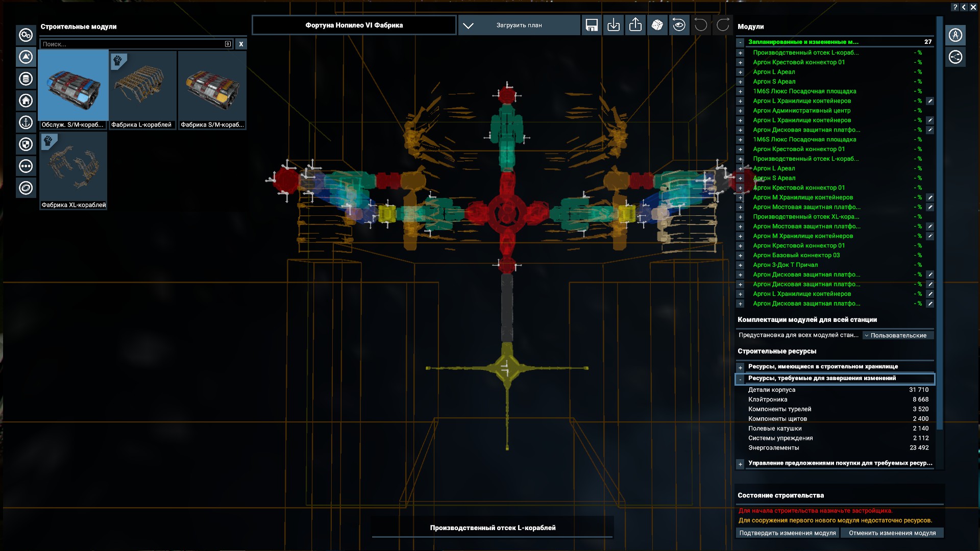Click the undo arrow icon

701,25
